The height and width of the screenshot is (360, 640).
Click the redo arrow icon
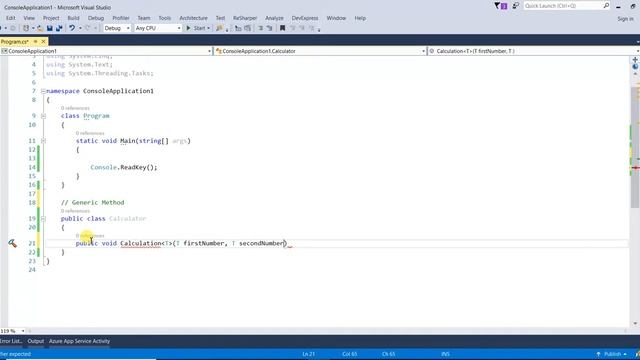(x=87, y=28)
